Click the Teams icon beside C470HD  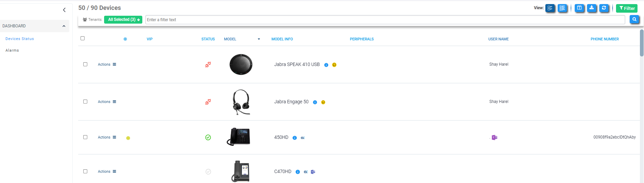pos(313,172)
